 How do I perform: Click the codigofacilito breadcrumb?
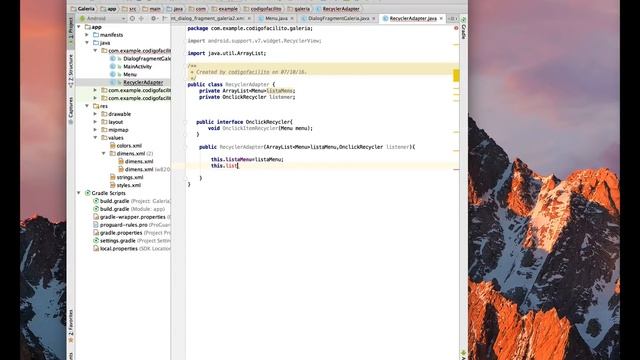pyautogui.click(x=262, y=9)
